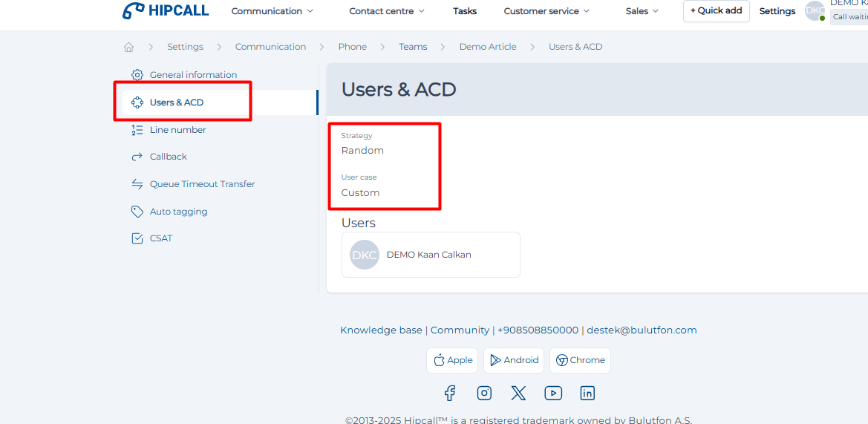Open the Knowledge base link
This screenshot has width=868, height=424.
tap(381, 330)
